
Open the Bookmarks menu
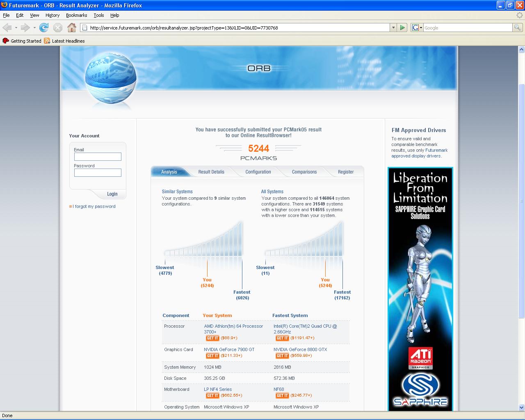[76, 15]
